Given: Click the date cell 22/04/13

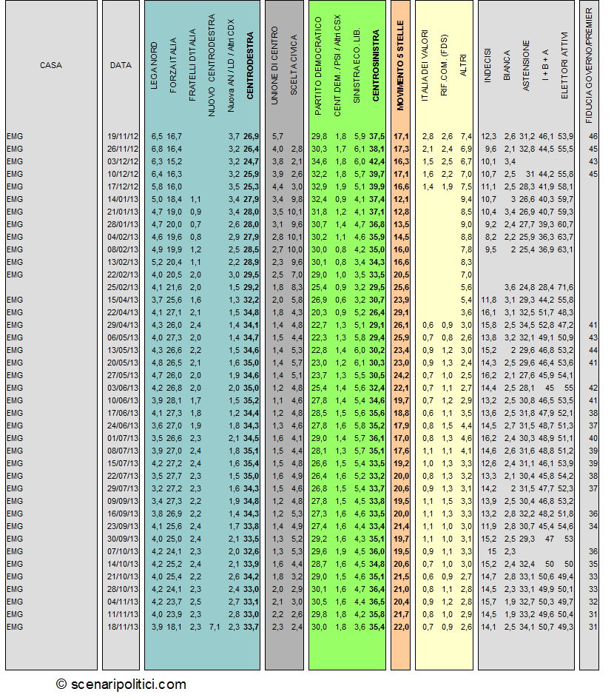Looking at the screenshot, I should pyautogui.click(x=123, y=312).
